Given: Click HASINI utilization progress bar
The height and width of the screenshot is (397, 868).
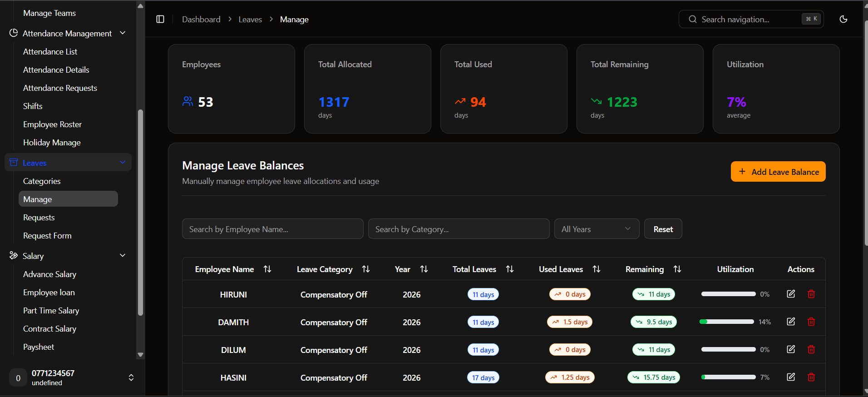Looking at the screenshot, I should pyautogui.click(x=728, y=377).
